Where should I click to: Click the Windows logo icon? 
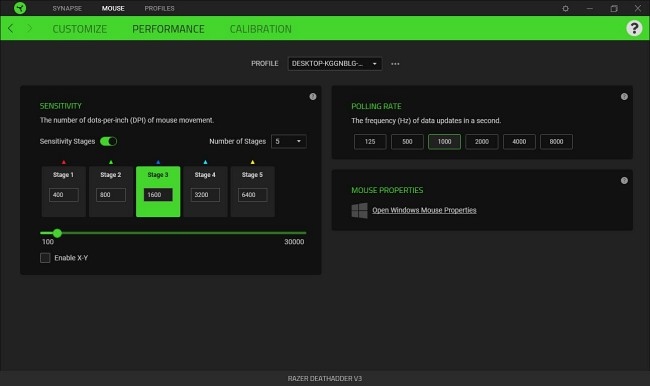359,210
